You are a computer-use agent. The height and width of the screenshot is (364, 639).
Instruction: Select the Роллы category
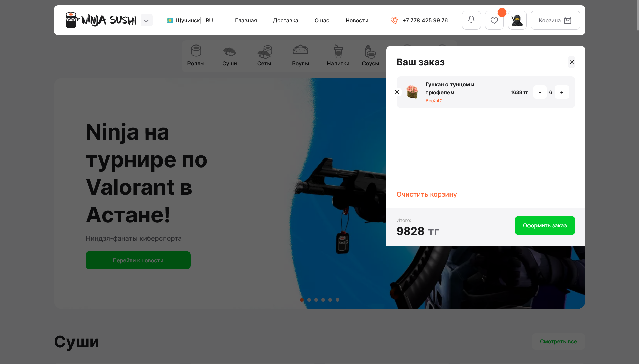196,56
